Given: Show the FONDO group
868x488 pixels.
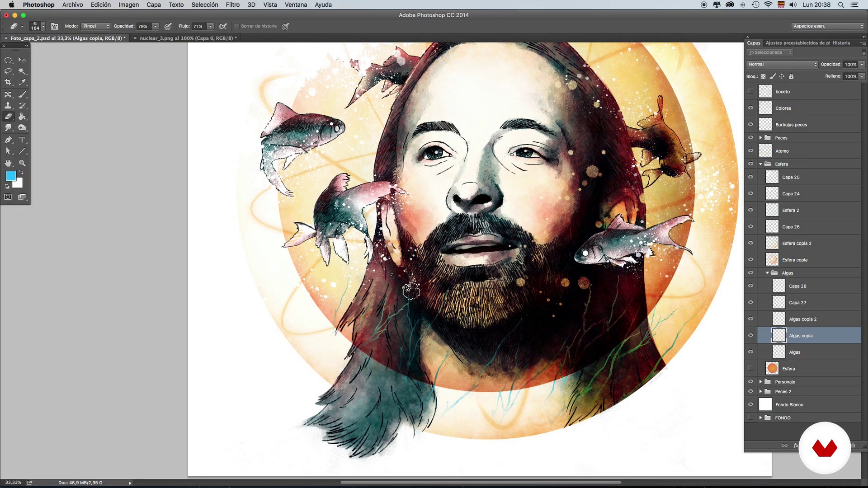Looking at the screenshot, I should point(750,418).
